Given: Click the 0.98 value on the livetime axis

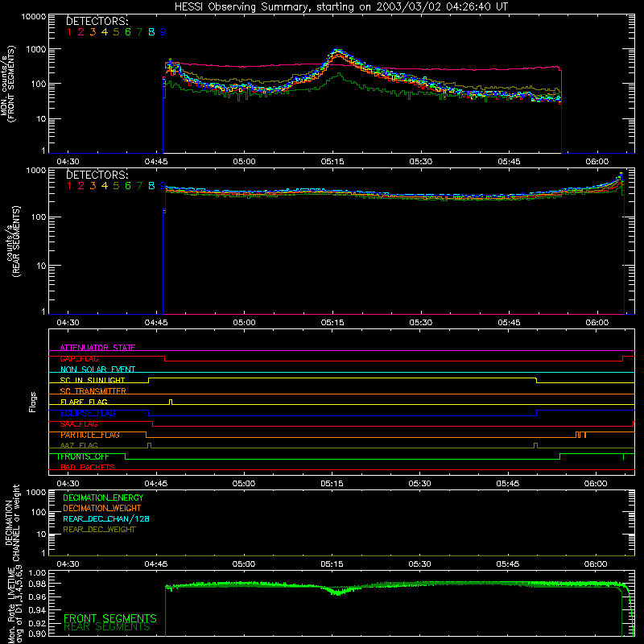Looking at the screenshot, I should click(x=37, y=584).
